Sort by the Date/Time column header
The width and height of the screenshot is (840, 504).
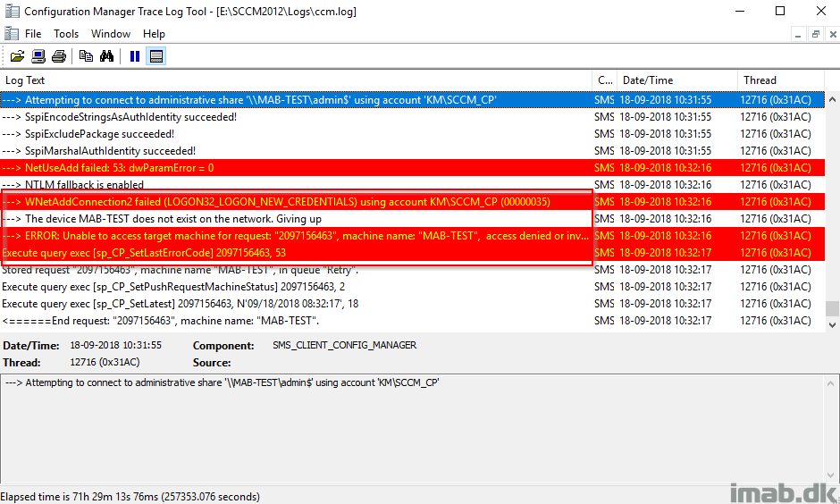tap(677, 80)
